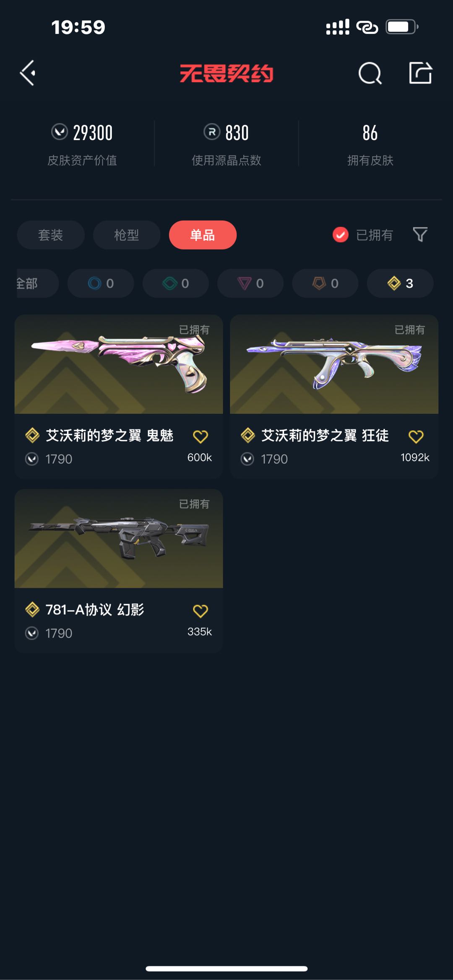The height and width of the screenshot is (980, 453).
Task: Tap the share icon at top right
Action: pyautogui.click(x=420, y=73)
